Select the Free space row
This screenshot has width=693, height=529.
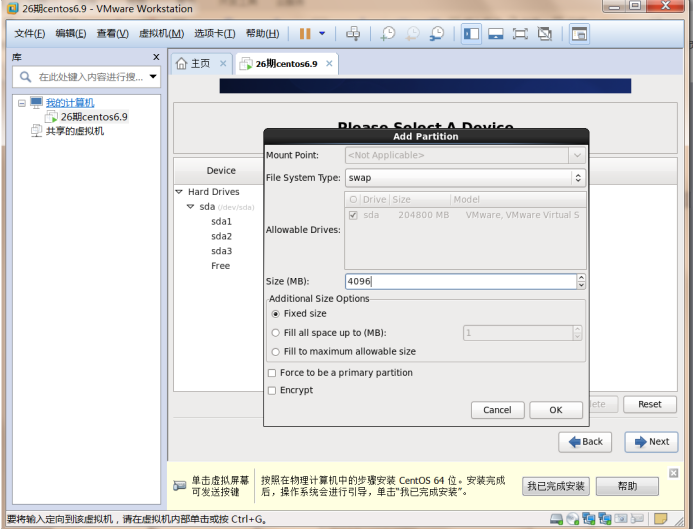click(221, 266)
